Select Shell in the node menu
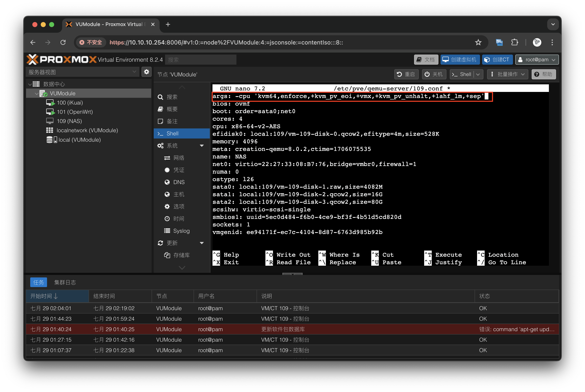The width and height of the screenshot is (585, 392). point(182,133)
